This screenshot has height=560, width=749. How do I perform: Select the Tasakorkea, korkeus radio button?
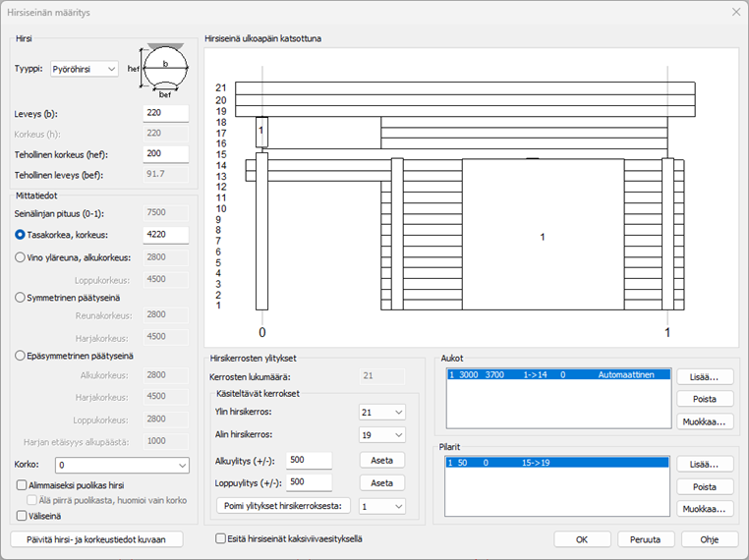21,235
